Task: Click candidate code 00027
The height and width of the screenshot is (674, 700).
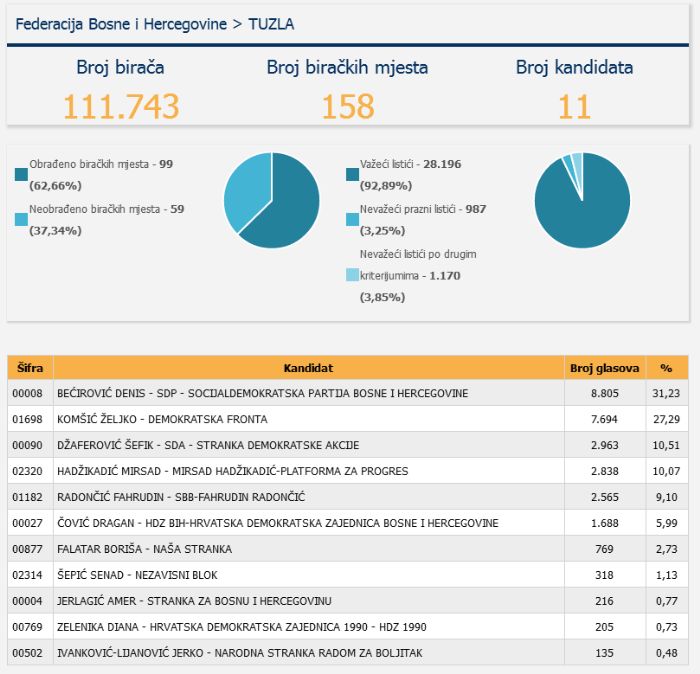Action: [27, 523]
